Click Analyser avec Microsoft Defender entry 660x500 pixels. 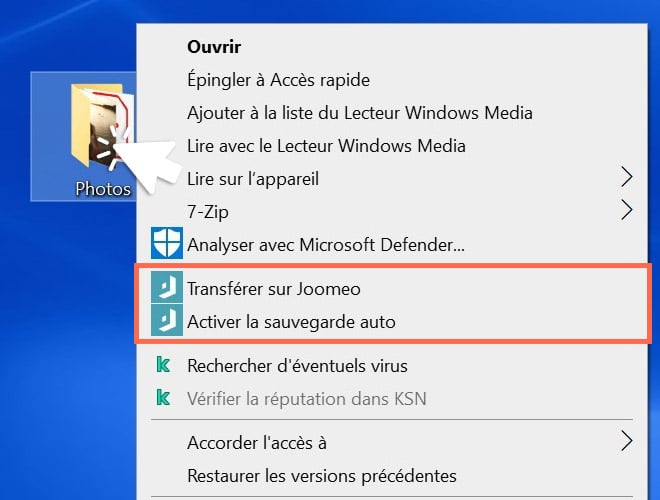(326, 242)
